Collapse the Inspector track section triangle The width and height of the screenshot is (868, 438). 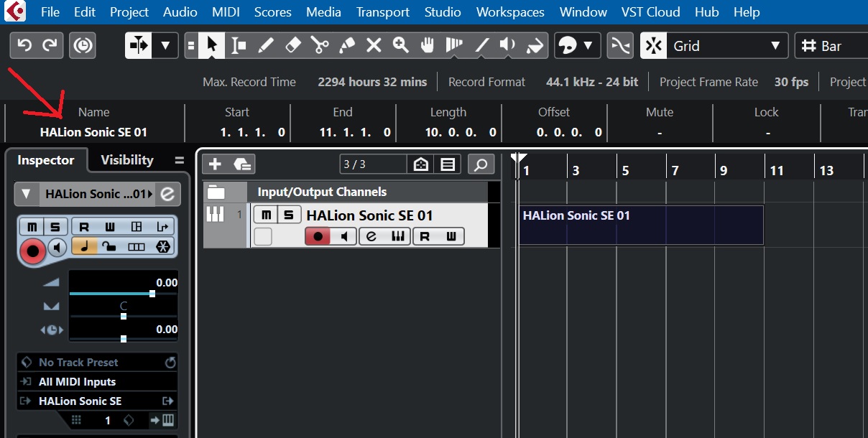click(x=26, y=194)
